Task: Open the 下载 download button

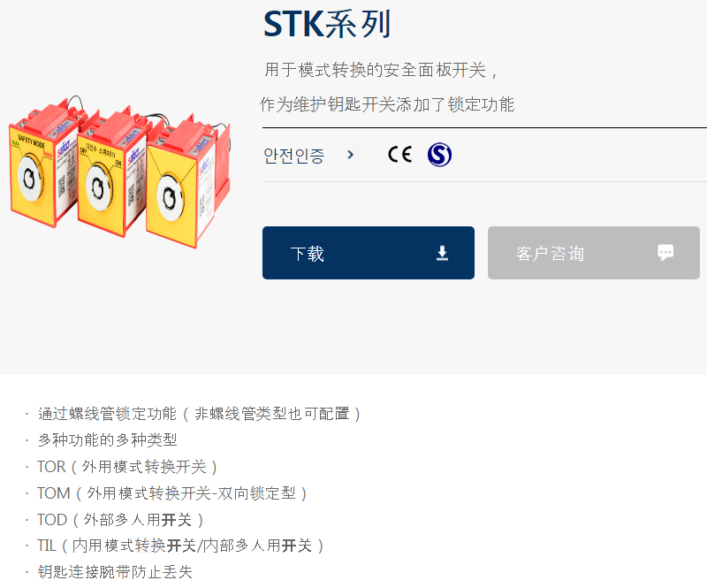Action: 369,253
